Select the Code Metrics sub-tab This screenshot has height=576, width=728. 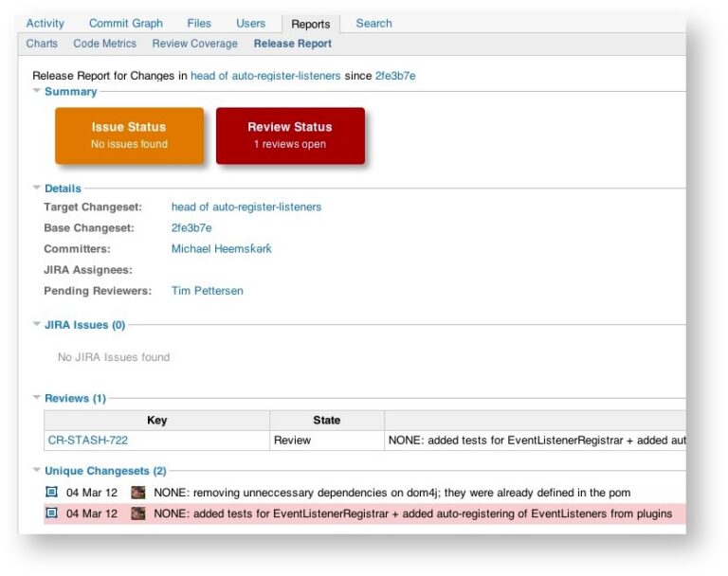(x=105, y=44)
